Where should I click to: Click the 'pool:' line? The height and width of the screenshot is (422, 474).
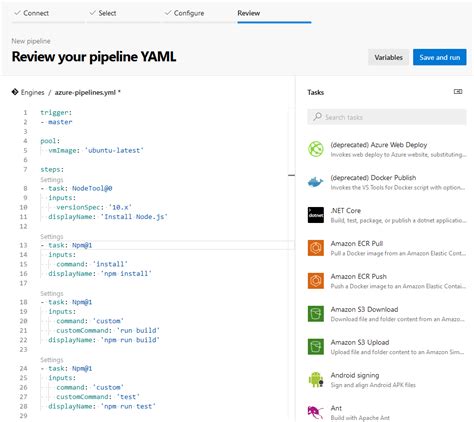pos(50,141)
